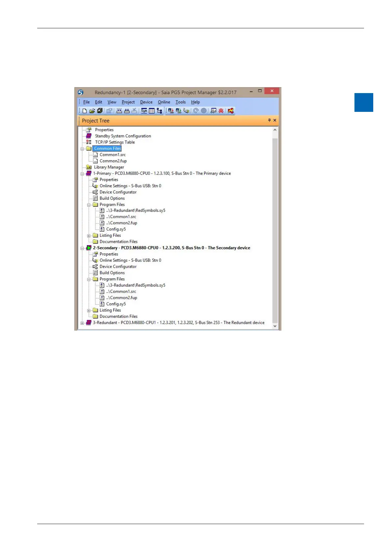Click the Rebuild All Files toolbar icon

pyautogui.click(x=119, y=111)
